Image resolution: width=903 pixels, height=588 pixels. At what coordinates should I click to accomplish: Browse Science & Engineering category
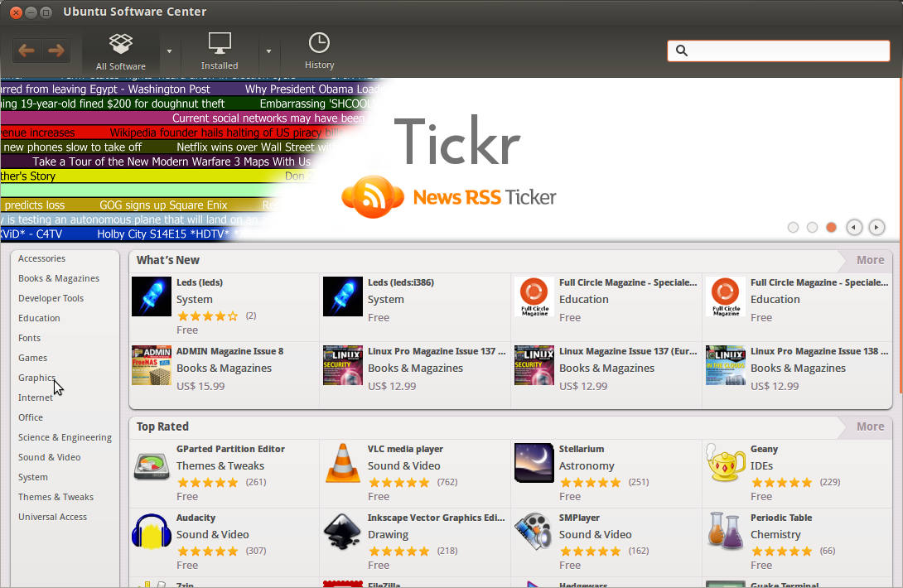click(65, 437)
